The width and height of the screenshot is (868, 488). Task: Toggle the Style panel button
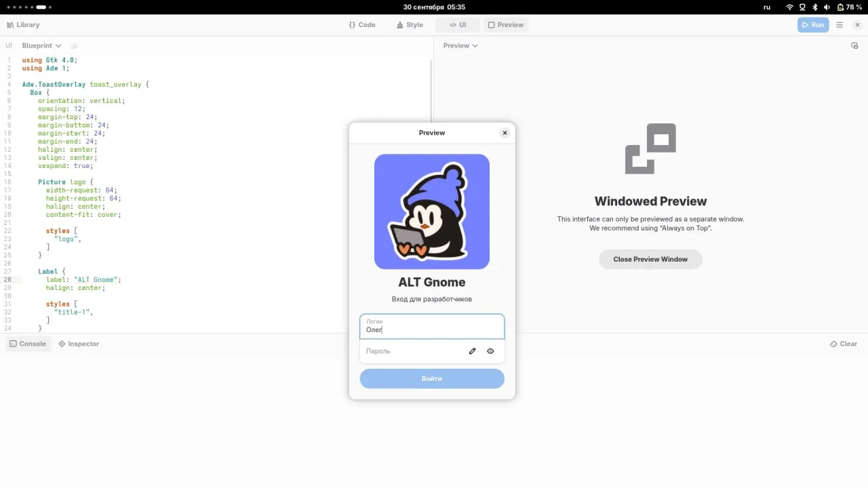click(x=410, y=24)
